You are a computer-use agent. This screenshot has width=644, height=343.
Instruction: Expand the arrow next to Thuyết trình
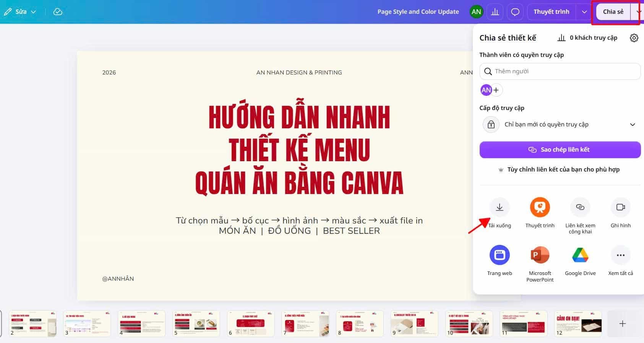584,12
